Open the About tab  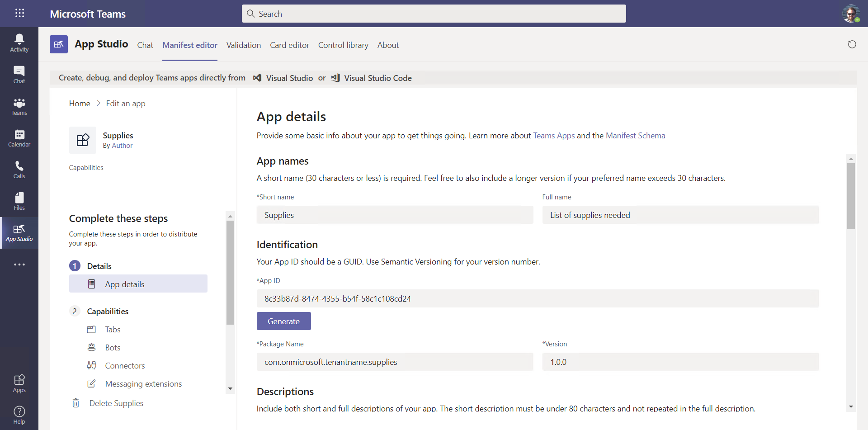(388, 45)
